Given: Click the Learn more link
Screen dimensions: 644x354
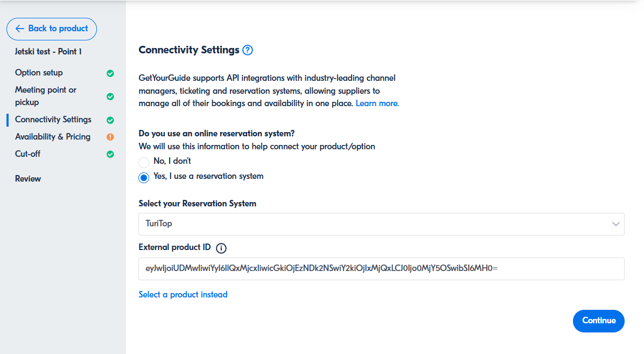Looking at the screenshot, I should point(377,103).
